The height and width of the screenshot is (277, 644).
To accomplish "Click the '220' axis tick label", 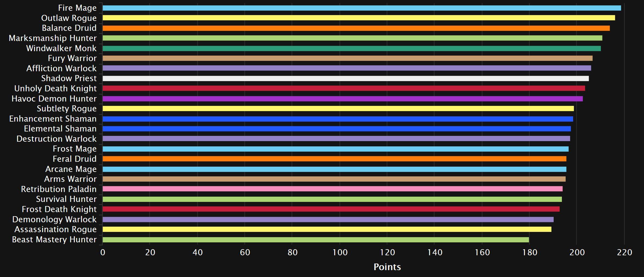I will point(625,253).
